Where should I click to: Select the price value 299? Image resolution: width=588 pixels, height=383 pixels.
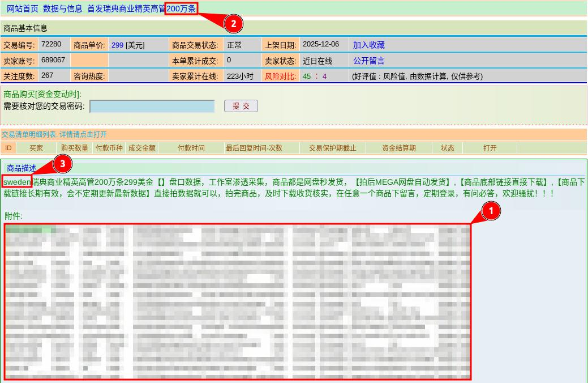click(x=117, y=45)
